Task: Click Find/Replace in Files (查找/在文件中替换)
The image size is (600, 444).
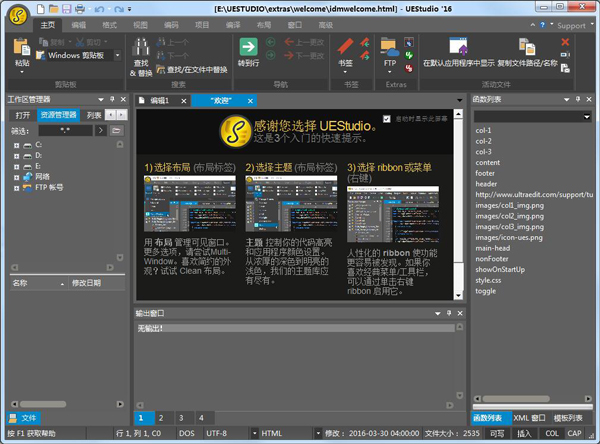Action: (x=192, y=70)
